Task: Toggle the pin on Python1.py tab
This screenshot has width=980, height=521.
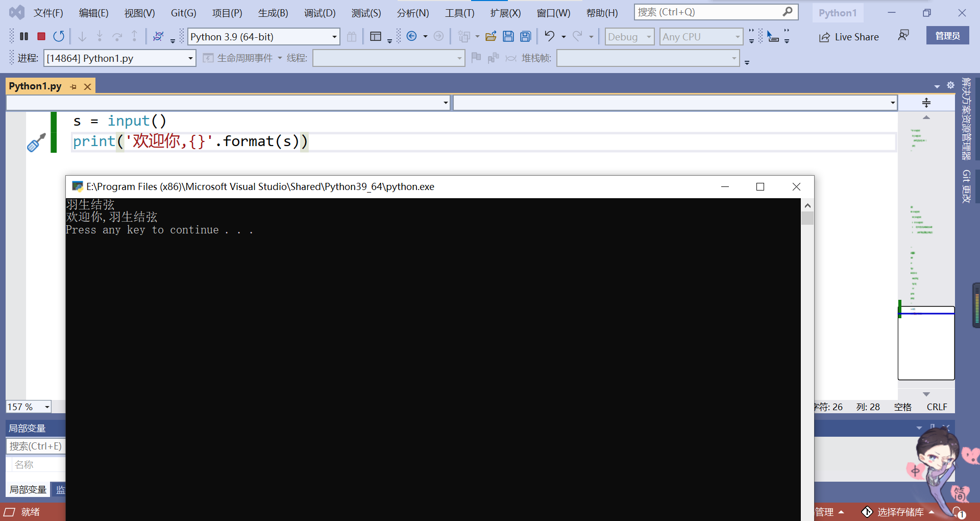Action: 73,86
